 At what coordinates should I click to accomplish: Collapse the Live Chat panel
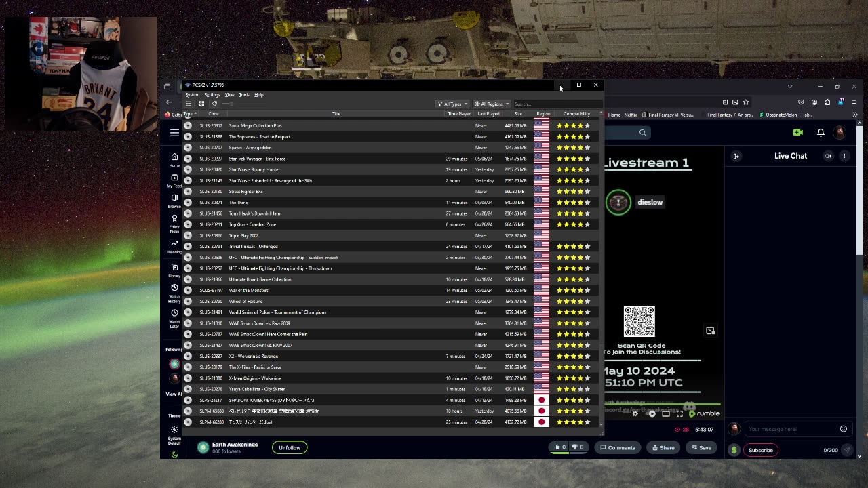[736, 156]
